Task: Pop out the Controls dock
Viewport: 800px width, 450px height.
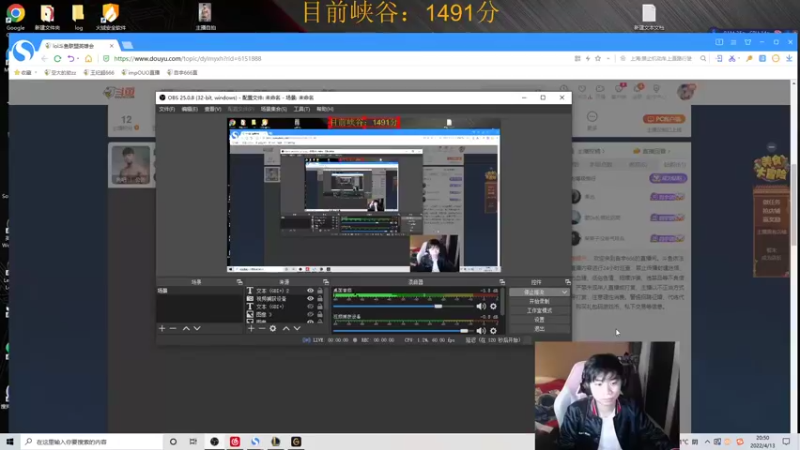Action: (x=567, y=282)
